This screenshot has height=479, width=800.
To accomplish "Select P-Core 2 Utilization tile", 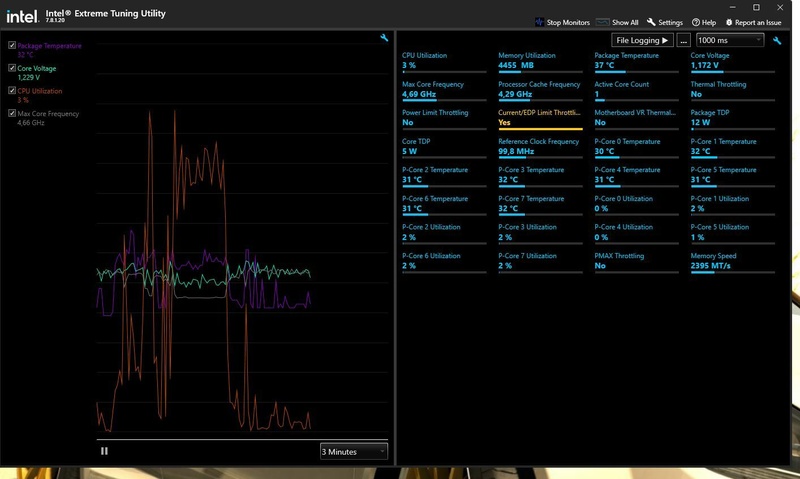I will [x=444, y=233].
